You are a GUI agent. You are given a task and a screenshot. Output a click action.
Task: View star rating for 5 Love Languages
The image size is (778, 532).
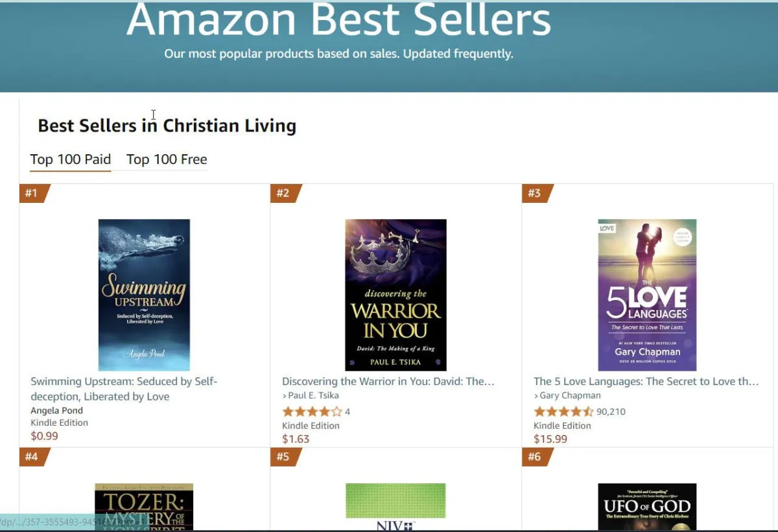coord(563,411)
